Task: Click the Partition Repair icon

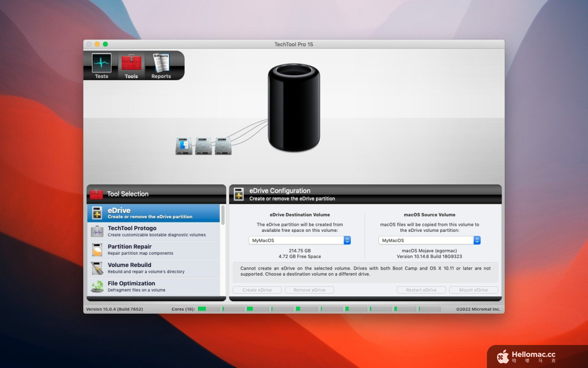Action: 97,250
